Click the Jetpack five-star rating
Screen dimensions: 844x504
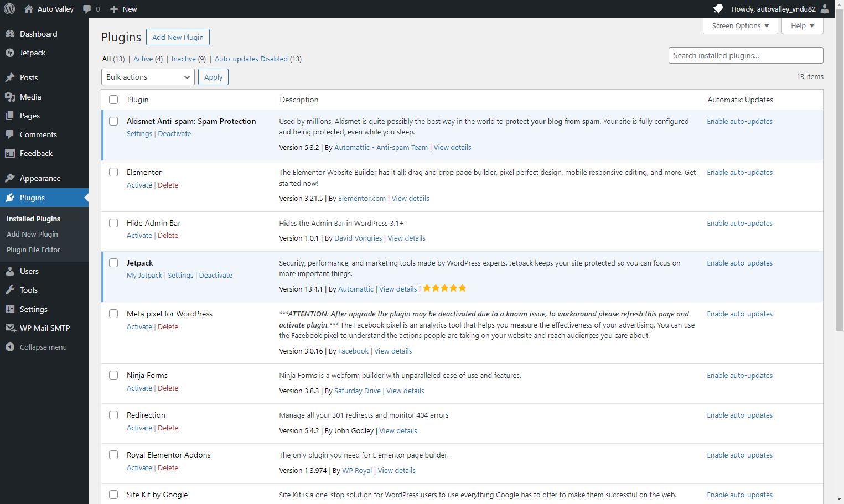[x=444, y=288]
